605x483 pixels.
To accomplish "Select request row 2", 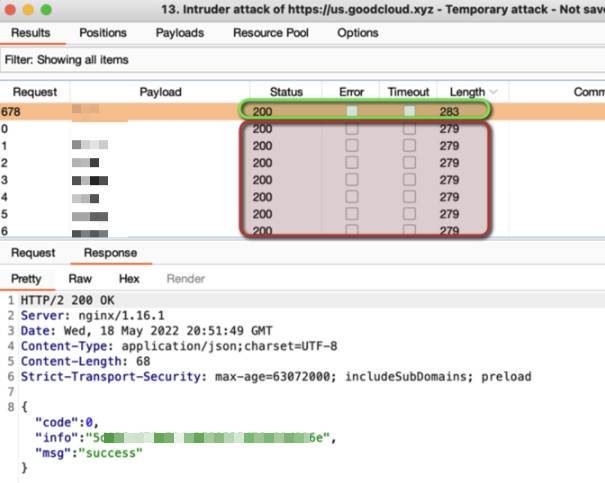I will tap(302, 162).
